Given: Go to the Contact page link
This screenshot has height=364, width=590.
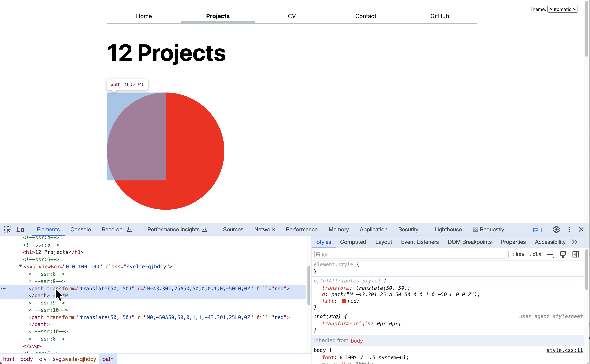Looking at the screenshot, I should (365, 16).
